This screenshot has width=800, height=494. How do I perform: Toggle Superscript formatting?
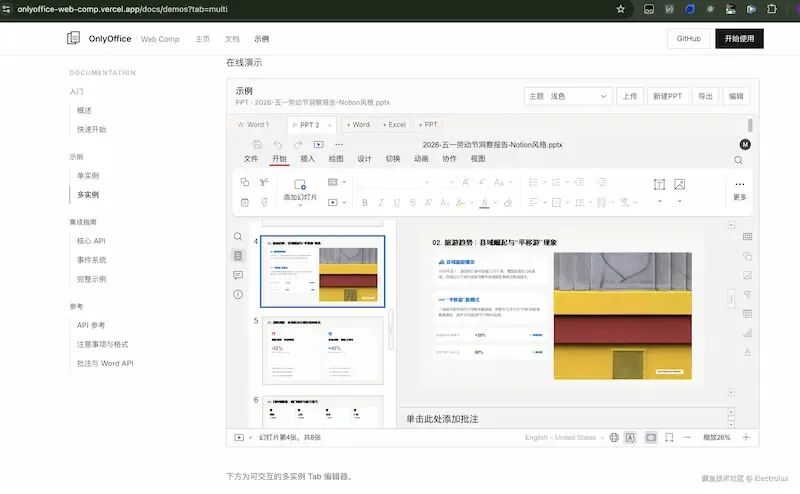429,203
